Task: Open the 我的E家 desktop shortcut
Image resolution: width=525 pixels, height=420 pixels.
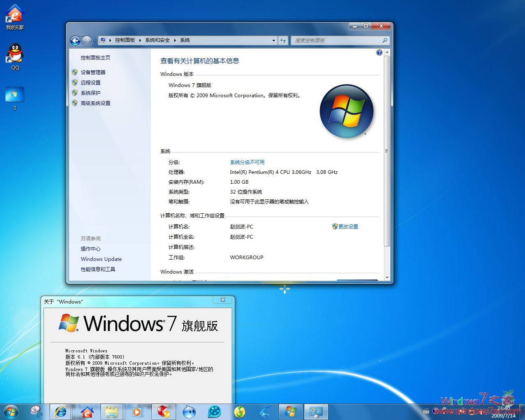Action: (x=14, y=14)
